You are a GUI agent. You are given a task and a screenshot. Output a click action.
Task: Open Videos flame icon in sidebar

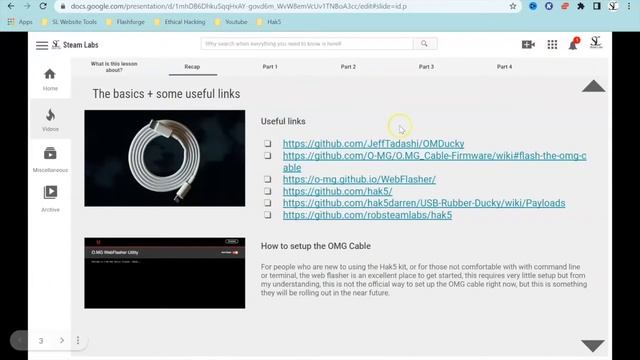click(50, 120)
